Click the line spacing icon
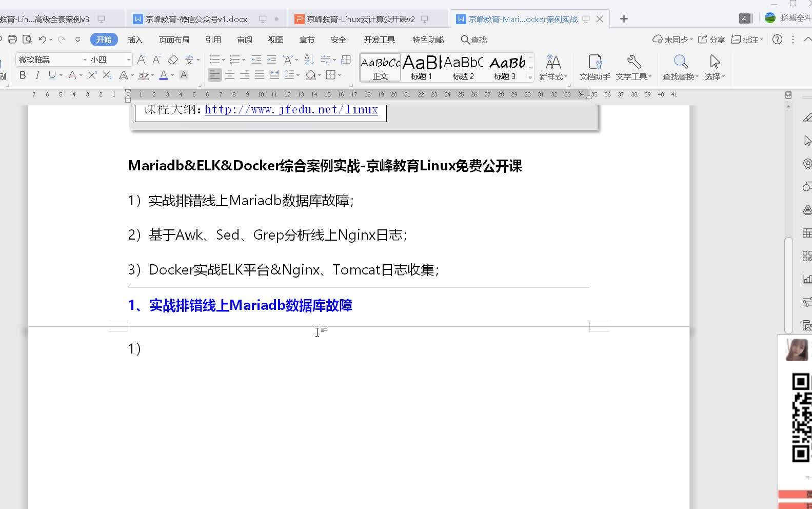 [289, 75]
